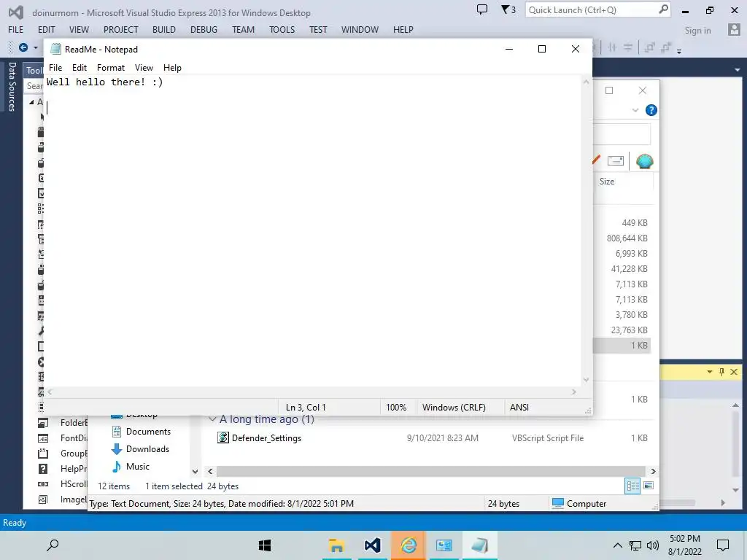The width and height of the screenshot is (747, 560).
Task: Open Visual Studio TOOLS menu
Action: coord(282,29)
